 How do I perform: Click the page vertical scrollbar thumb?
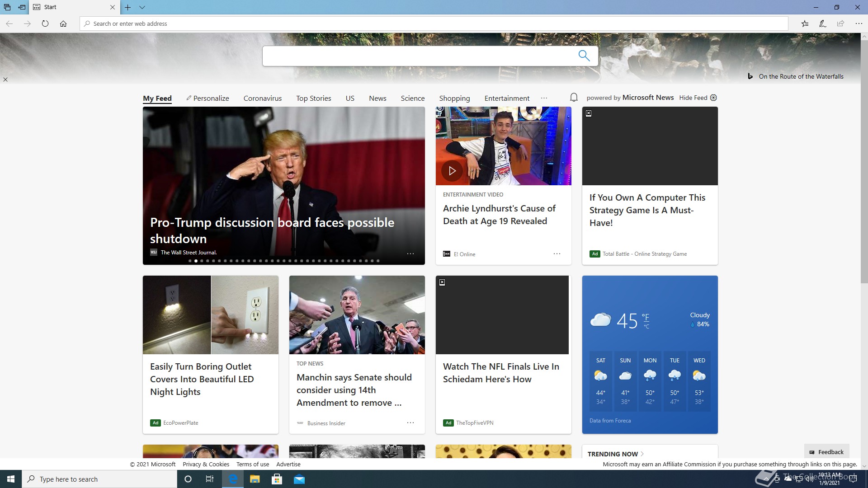click(864, 163)
